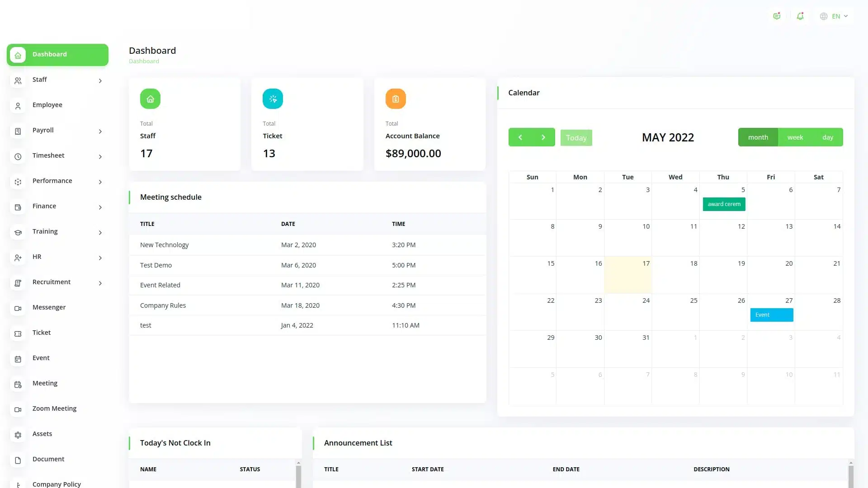Viewport: 868px width, 488px height.
Task: Click Today button on calendar
Action: [x=576, y=137]
